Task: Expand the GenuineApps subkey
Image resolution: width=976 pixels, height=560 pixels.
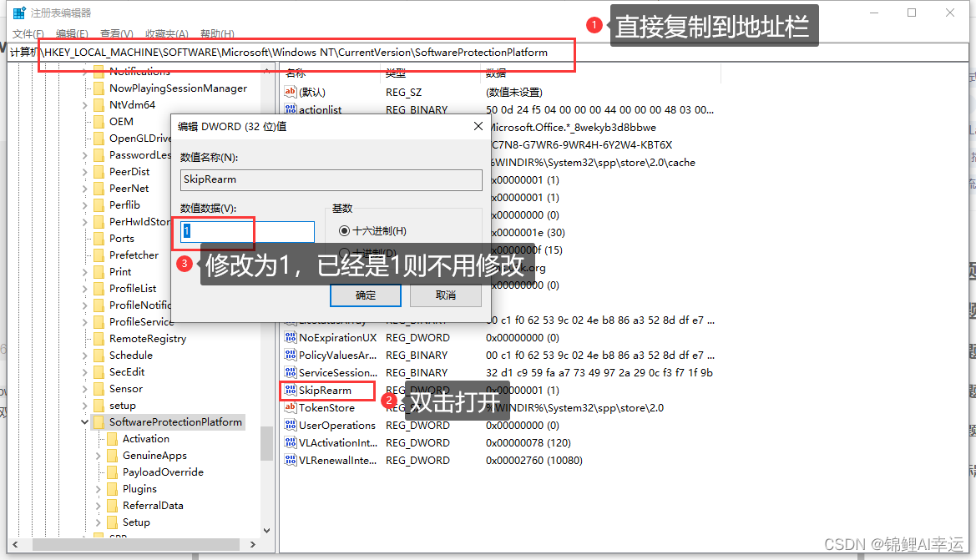Action: pyautogui.click(x=99, y=456)
